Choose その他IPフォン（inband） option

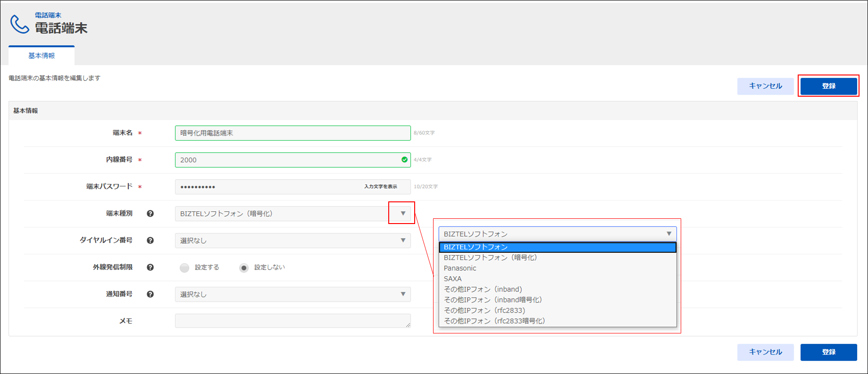[558, 289]
